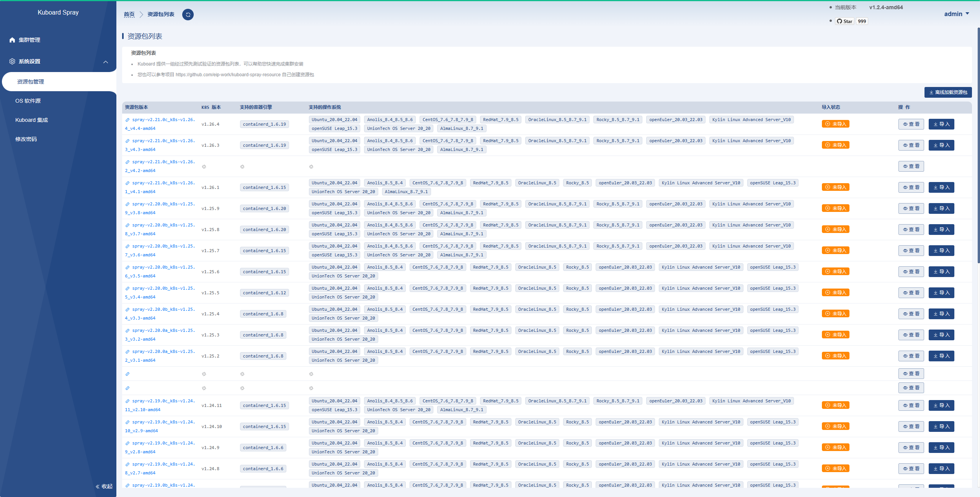View details of spray-v2.21.0c k8s-v1.26.2 package
Image resolution: width=980 pixels, height=497 pixels.
[911, 166]
